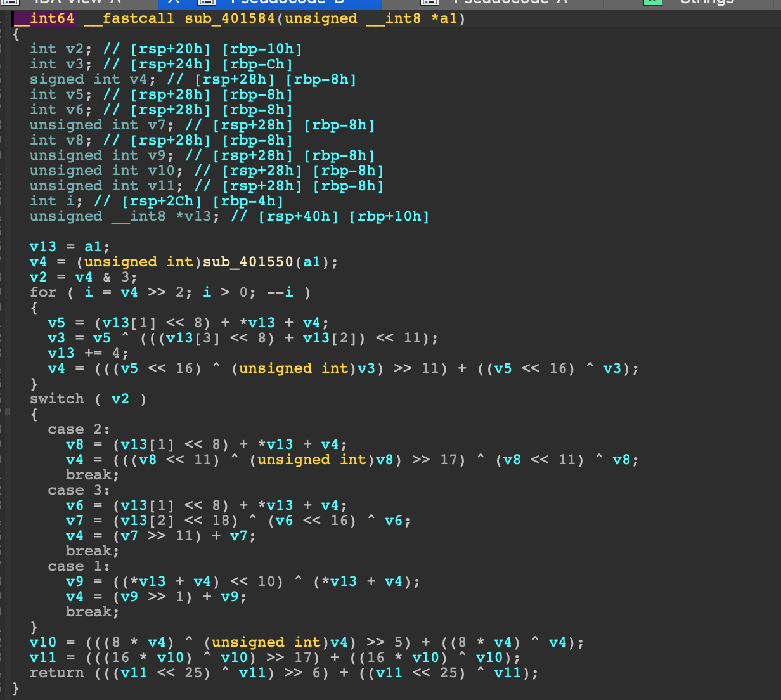Click the 'switch' keyword

(x=56, y=399)
